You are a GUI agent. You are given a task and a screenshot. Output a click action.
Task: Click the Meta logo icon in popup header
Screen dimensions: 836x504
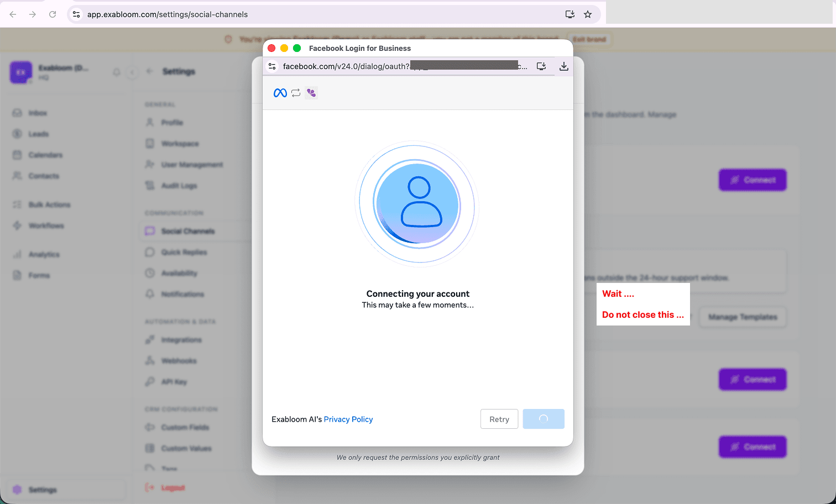(280, 93)
